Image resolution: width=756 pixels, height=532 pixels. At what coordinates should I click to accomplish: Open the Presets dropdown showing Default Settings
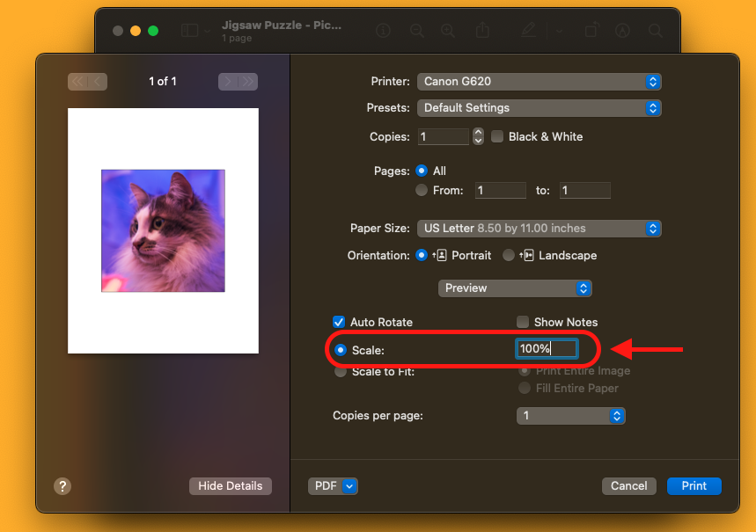click(x=539, y=108)
